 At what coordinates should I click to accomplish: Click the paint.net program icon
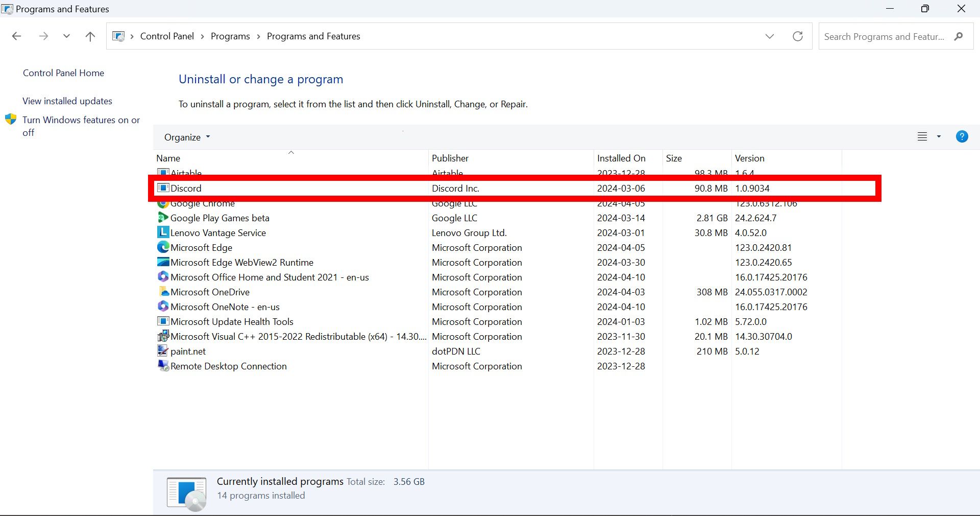pyautogui.click(x=163, y=351)
